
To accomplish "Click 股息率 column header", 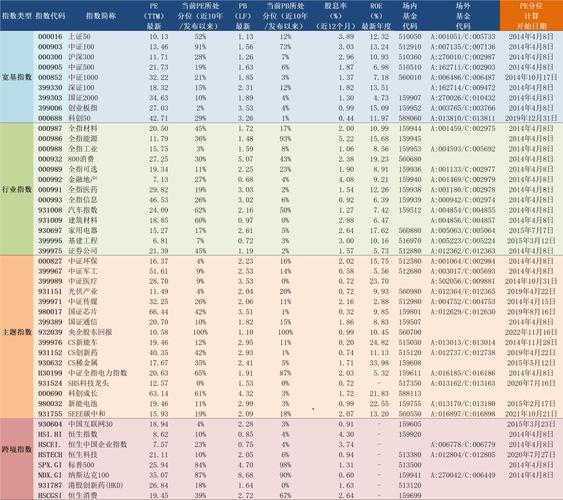I will tap(335, 16).
